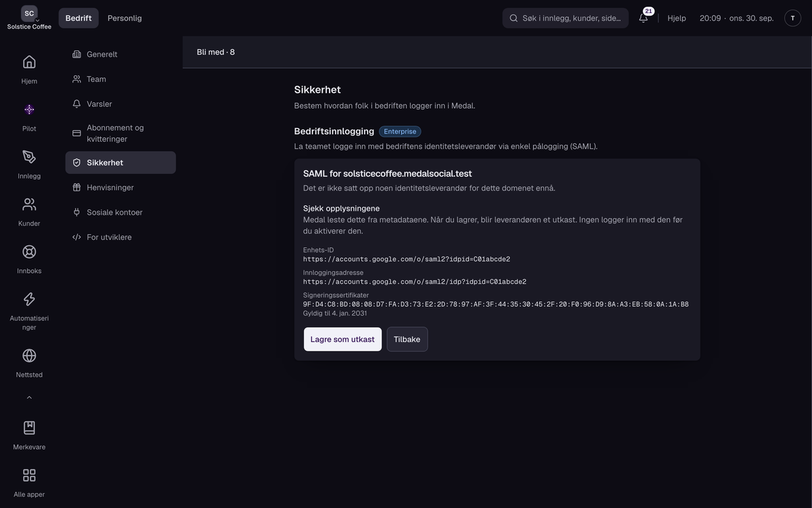
Task: Click Lagre som utkast button
Action: (342, 339)
